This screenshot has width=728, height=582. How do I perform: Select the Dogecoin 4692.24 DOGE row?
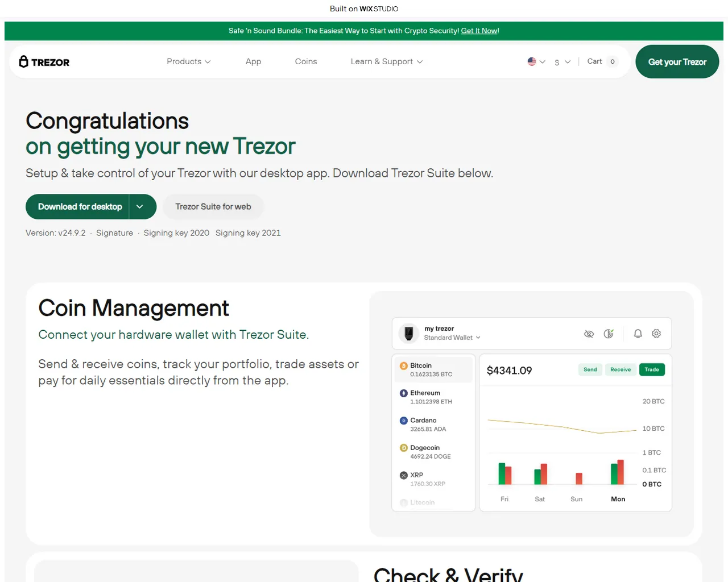tap(433, 452)
